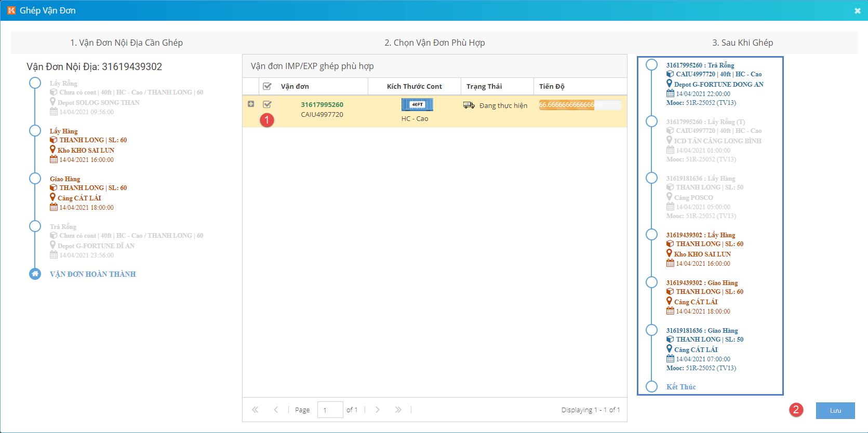Go to next page arrow in pager
868x433 pixels.
tap(378, 410)
